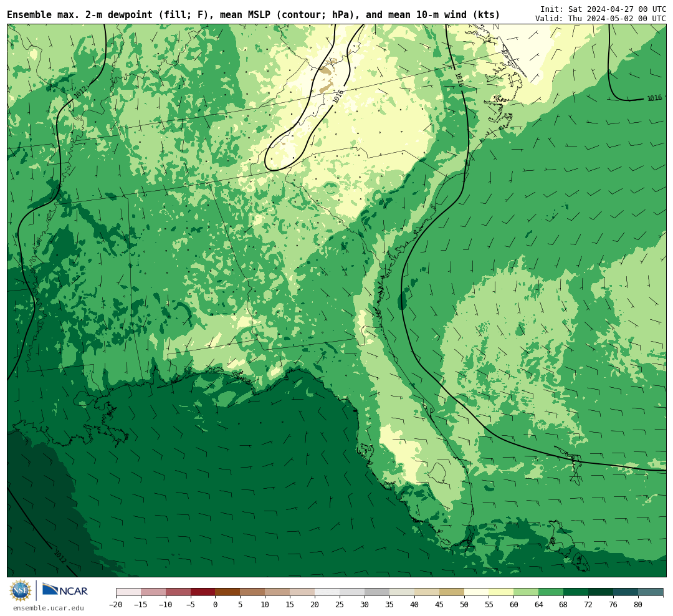This screenshot has width=673, height=616.
Task: Click the map title text starting 'Ensemble max. 2-m dewpoint'
Action: click(x=253, y=15)
